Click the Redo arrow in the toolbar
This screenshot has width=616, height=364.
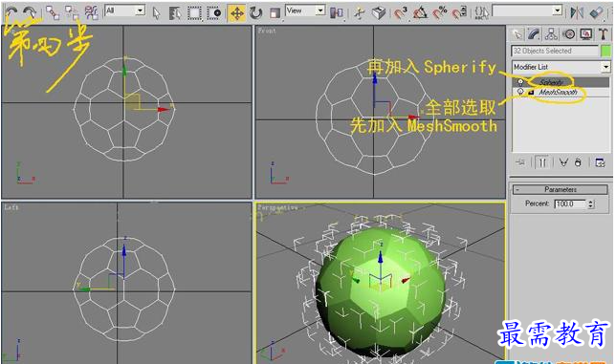click(x=30, y=12)
